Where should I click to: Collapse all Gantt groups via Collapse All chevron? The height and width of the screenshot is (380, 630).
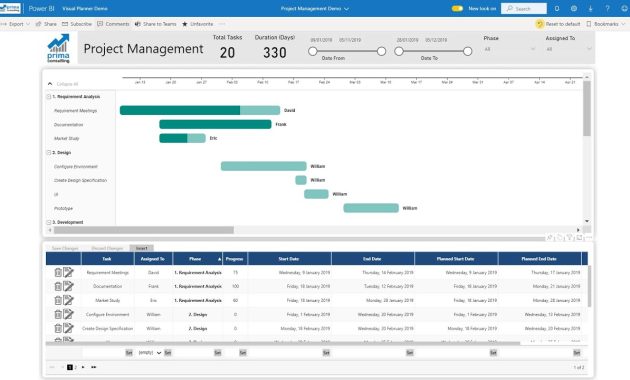pyautogui.click(x=50, y=84)
